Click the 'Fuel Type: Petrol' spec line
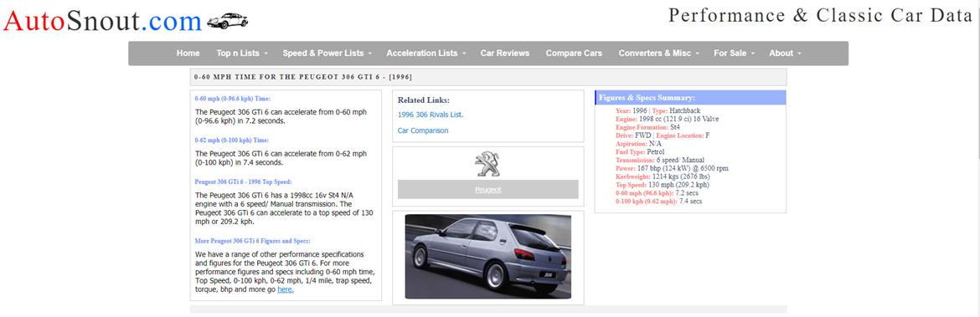Screen dimensions: 980x317 coord(640,151)
